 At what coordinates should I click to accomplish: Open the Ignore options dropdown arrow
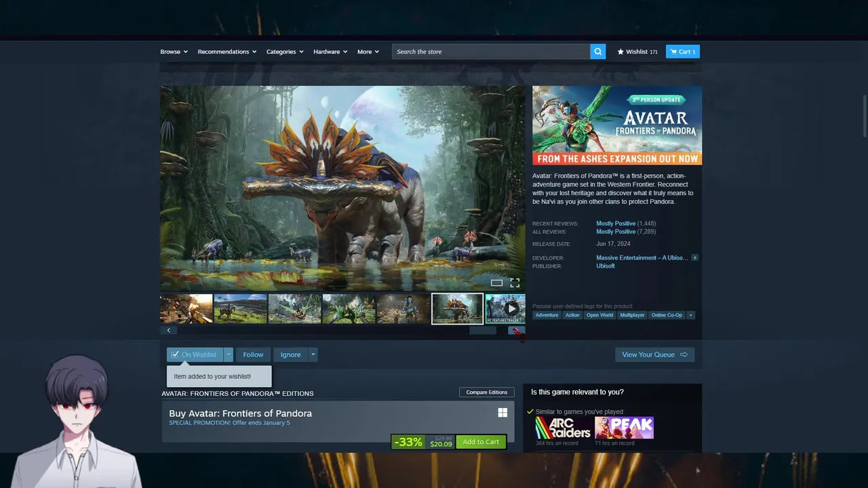313,354
